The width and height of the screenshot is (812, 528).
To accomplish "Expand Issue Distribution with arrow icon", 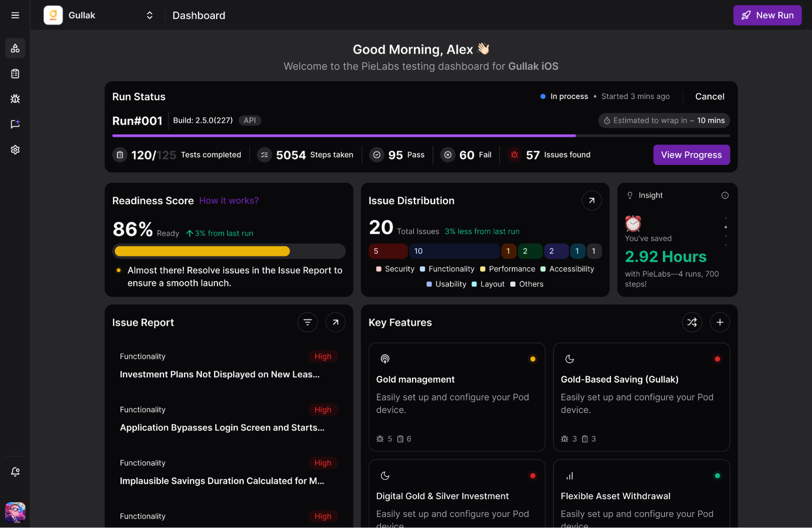I will tap(591, 201).
